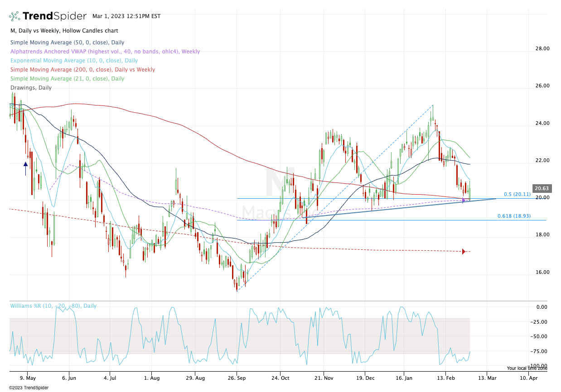Select the current price tag 20.63

542,188
